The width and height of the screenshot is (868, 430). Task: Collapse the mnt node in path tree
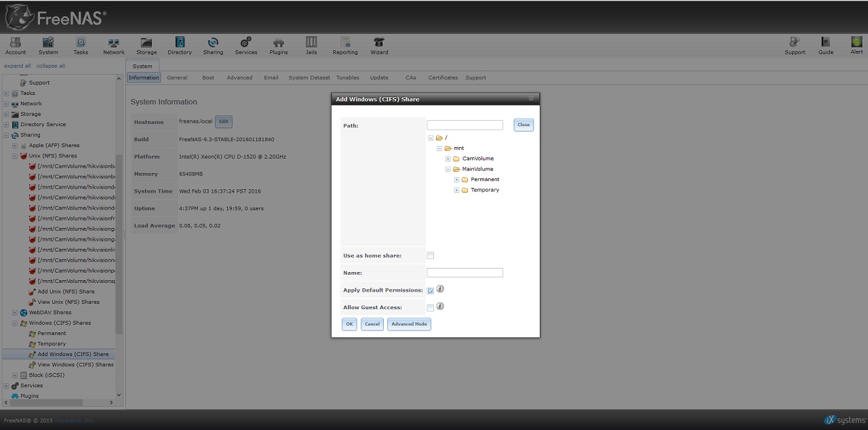(439, 148)
